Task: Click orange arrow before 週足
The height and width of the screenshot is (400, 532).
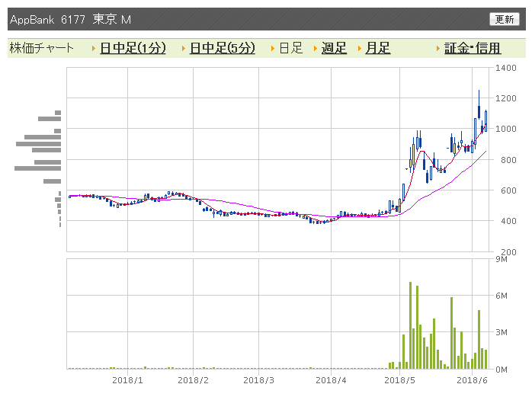Action: 316,49
